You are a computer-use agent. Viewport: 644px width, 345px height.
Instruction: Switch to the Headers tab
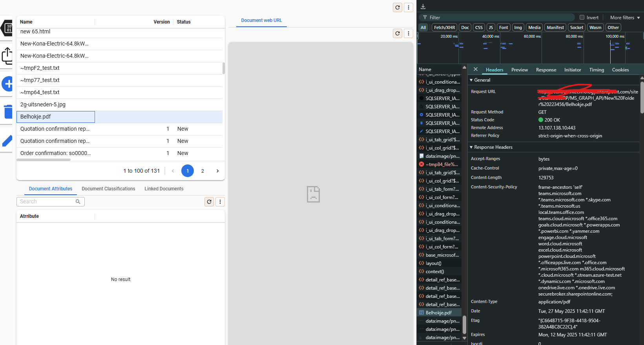pos(494,70)
